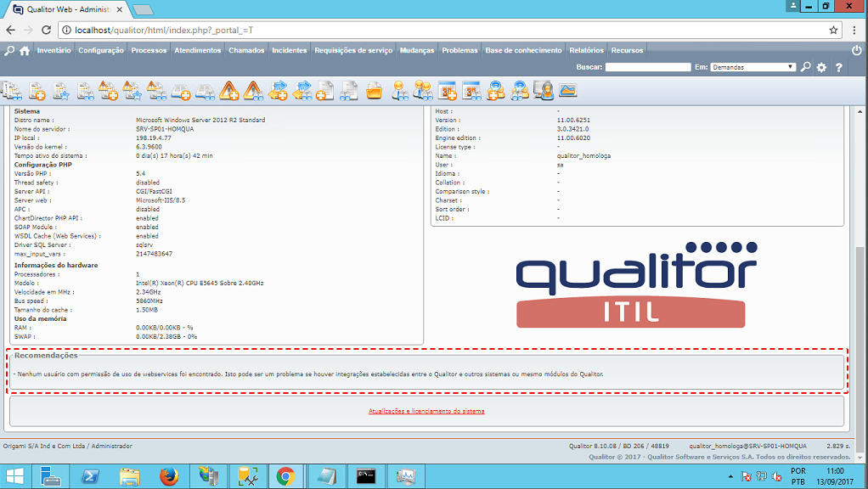868x489 pixels.
Task: Open the Chrome three-dot menu
Action: click(x=856, y=30)
